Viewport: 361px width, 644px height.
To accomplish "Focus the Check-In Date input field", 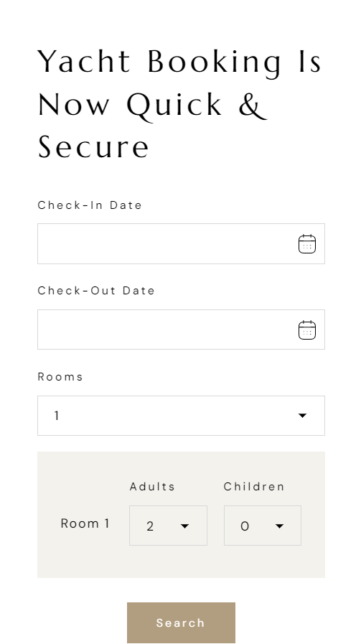I will click(x=181, y=243).
